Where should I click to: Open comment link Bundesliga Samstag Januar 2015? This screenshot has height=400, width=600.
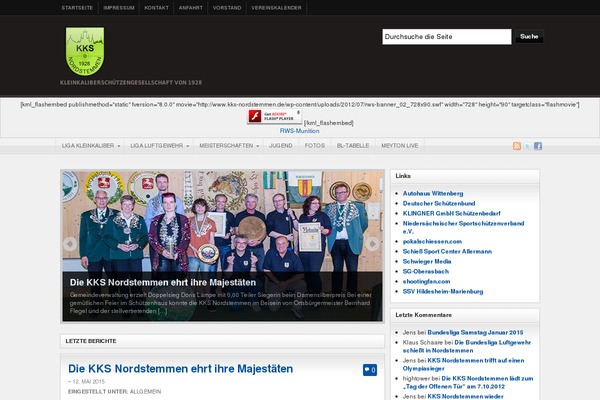[x=475, y=333]
